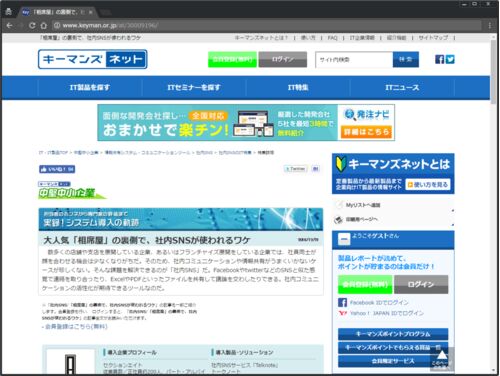The image size is (500, 376).
Task: Click the 実録!システム導入の軌跡 banner
Action: tap(181, 219)
